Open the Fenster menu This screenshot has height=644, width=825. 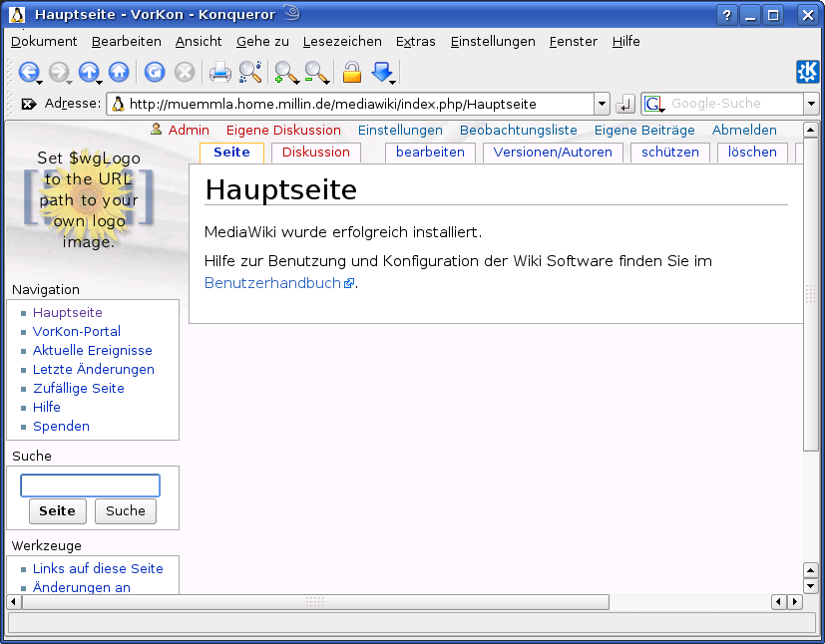(573, 42)
